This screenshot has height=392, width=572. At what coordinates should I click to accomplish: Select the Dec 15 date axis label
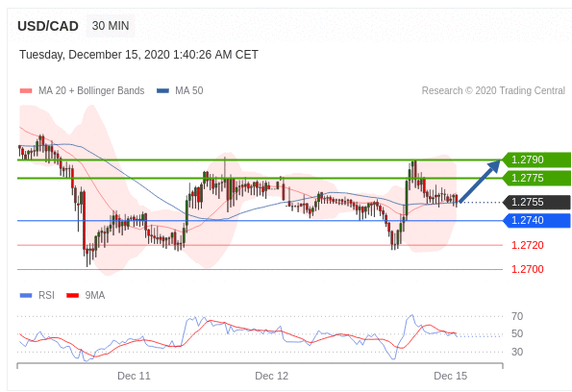pos(450,376)
